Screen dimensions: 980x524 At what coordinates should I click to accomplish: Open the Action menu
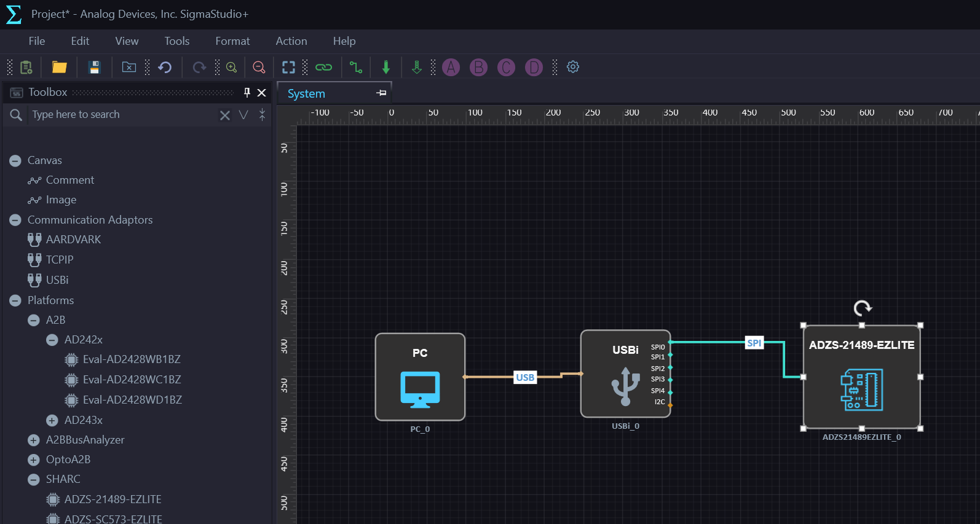point(291,41)
